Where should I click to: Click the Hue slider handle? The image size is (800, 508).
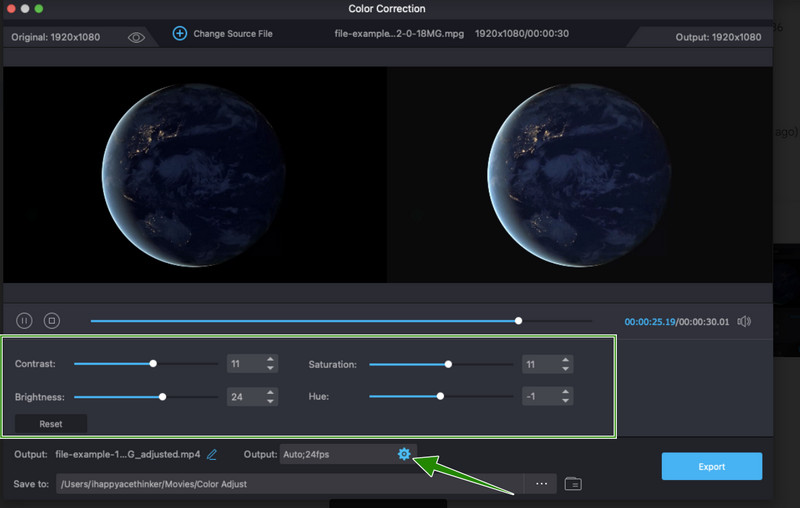440,396
